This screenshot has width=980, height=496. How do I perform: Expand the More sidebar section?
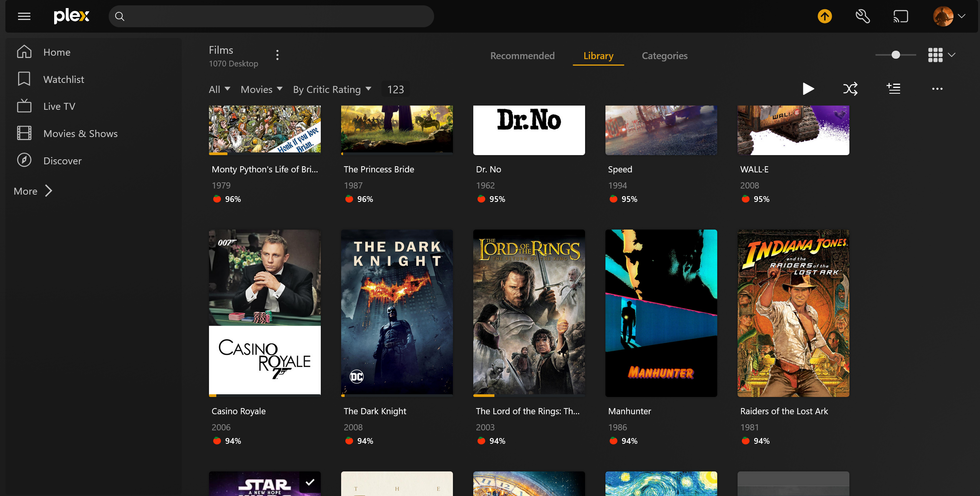pyautogui.click(x=33, y=191)
